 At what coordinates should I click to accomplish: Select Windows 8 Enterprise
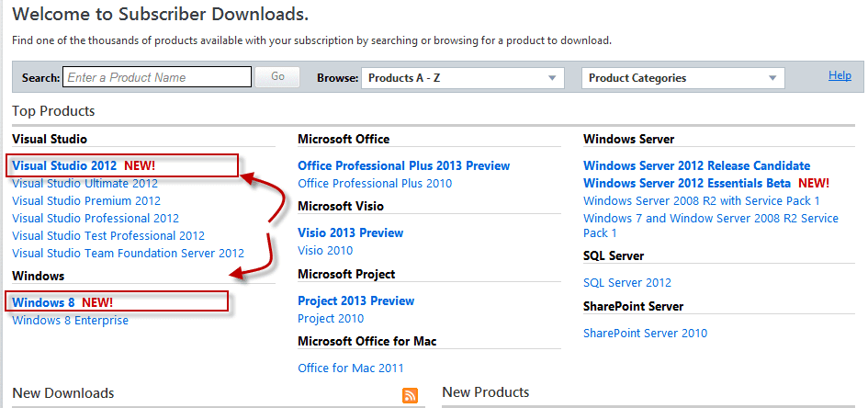[x=70, y=321]
